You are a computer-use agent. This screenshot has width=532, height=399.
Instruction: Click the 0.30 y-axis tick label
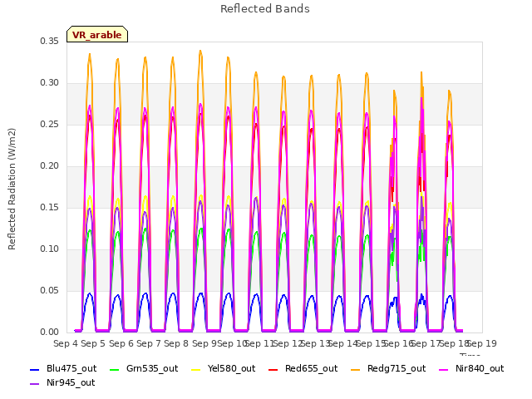click(50, 83)
